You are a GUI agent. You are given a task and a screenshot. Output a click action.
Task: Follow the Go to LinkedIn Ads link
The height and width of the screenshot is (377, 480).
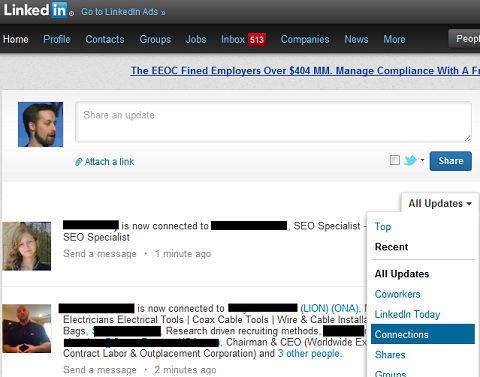click(123, 12)
